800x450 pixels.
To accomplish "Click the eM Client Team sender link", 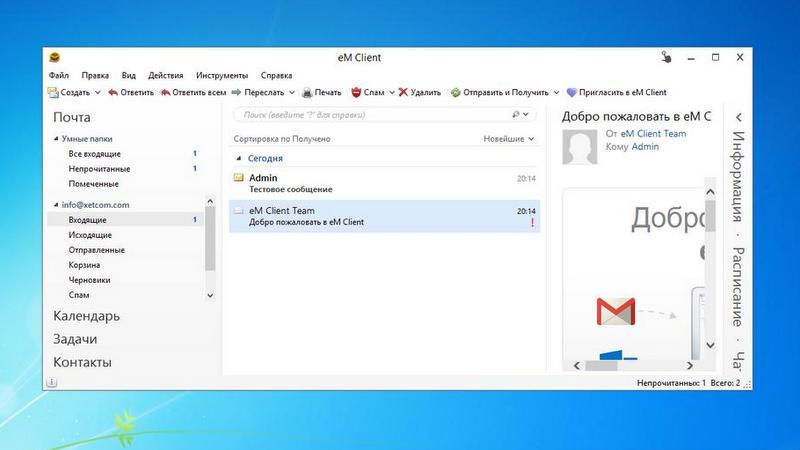I will 653,134.
